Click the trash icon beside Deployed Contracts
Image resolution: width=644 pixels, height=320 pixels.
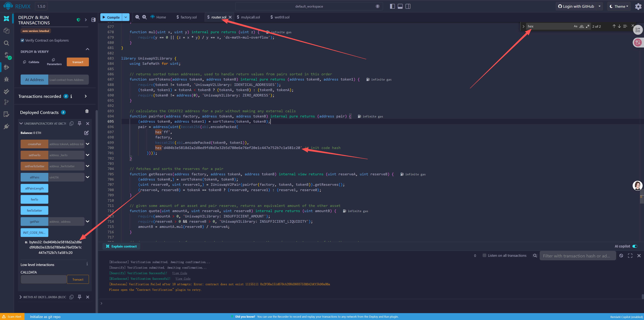tap(87, 111)
